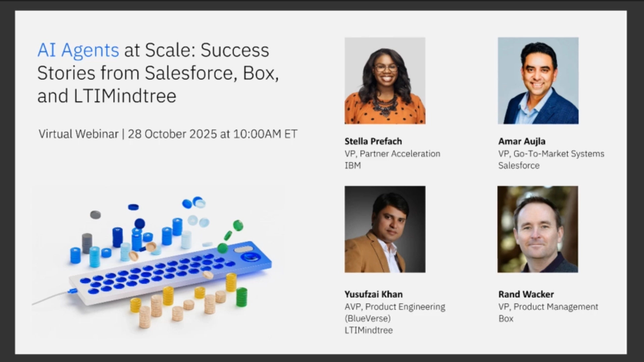The height and width of the screenshot is (362, 644).
Task: Select the "Amar Aujla" name label
Action: point(522,141)
